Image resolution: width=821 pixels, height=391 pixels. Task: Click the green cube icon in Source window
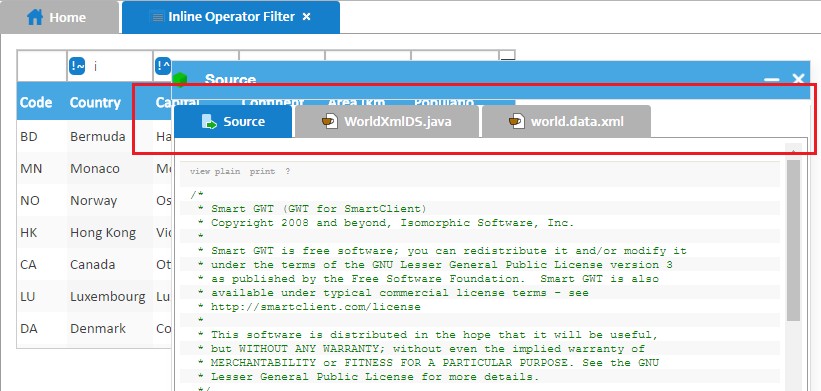click(x=180, y=80)
